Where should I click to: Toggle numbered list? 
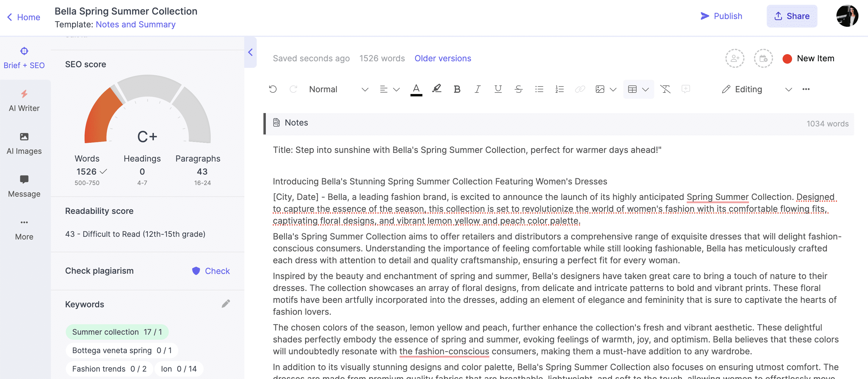[559, 89]
